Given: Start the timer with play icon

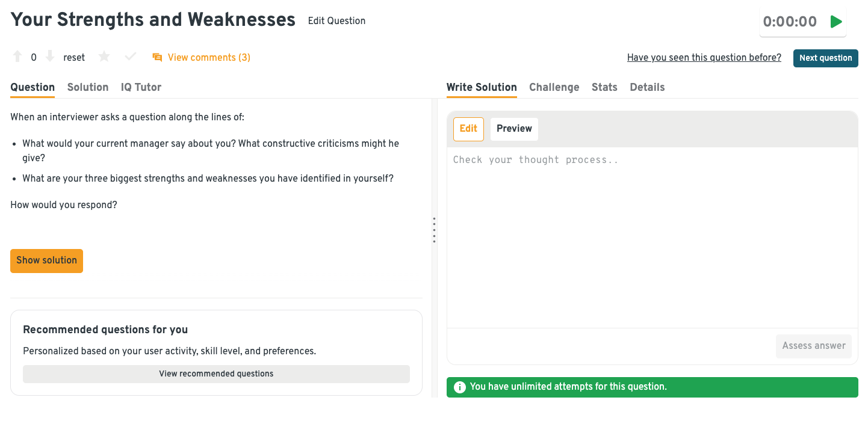Looking at the screenshot, I should pos(835,22).
